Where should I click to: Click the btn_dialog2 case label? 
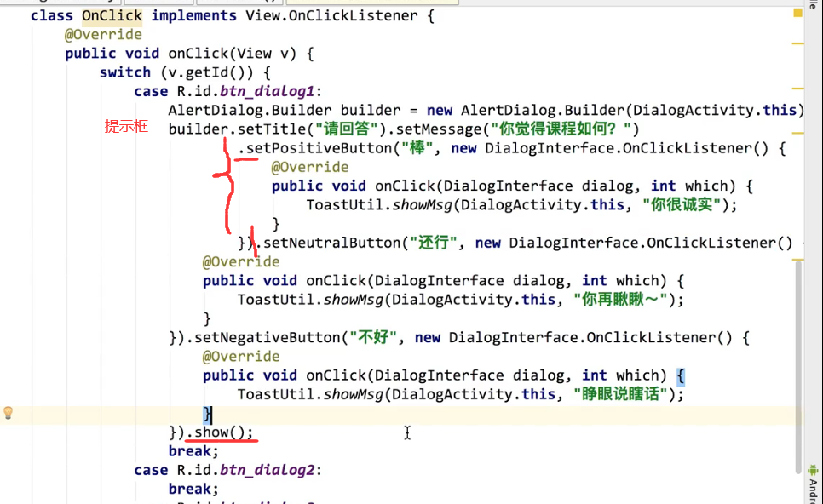click(268, 469)
